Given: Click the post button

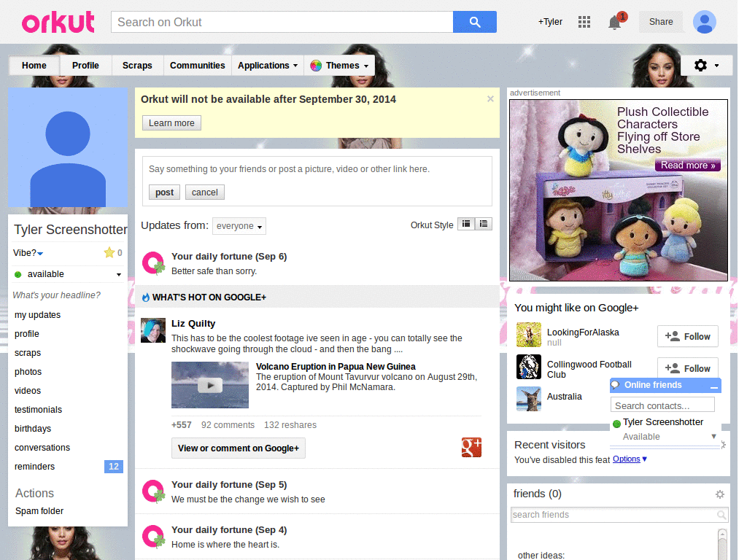Looking at the screenshot, I should coord(164,192).
